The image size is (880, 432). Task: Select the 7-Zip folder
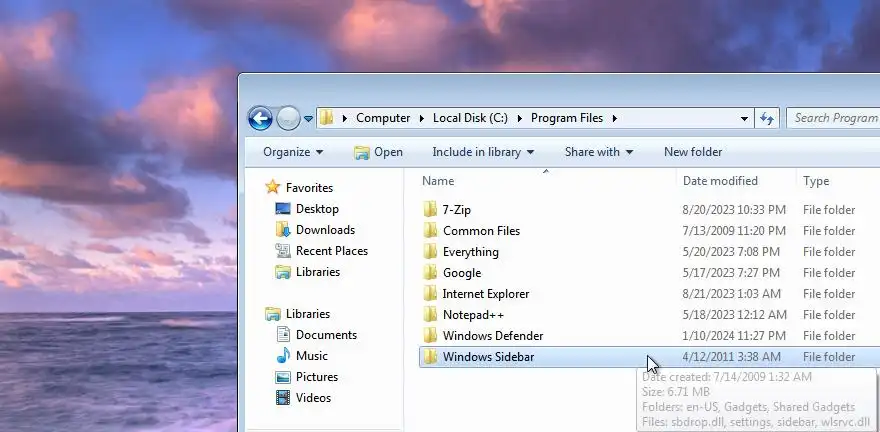click(456, 210)
